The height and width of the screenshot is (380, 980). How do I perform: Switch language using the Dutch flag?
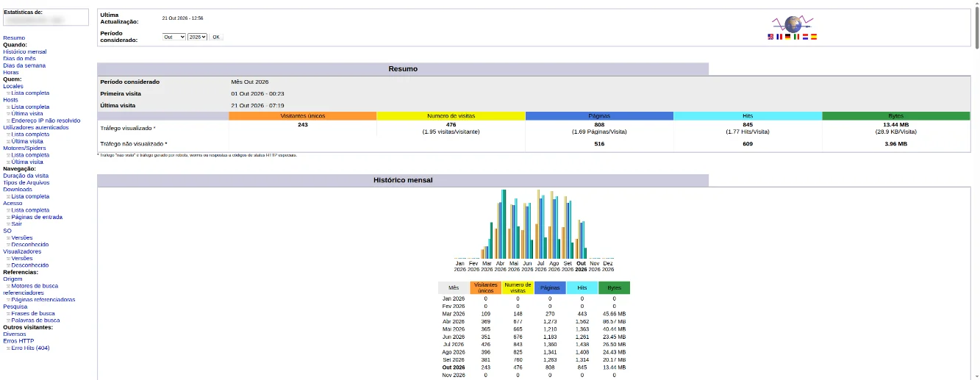(x=805, y=37)
